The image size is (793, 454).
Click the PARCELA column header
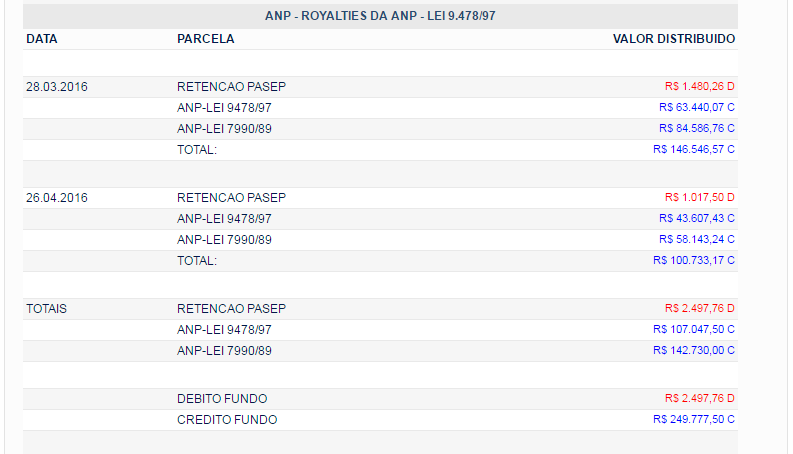[206, 39]
